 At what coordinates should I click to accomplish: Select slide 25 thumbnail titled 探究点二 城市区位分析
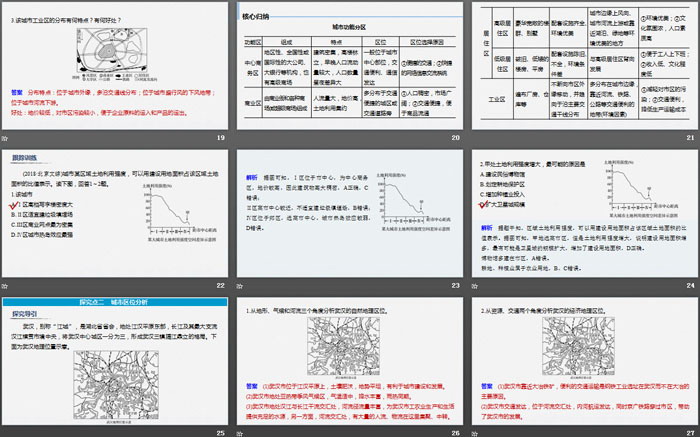coord(115,361)
